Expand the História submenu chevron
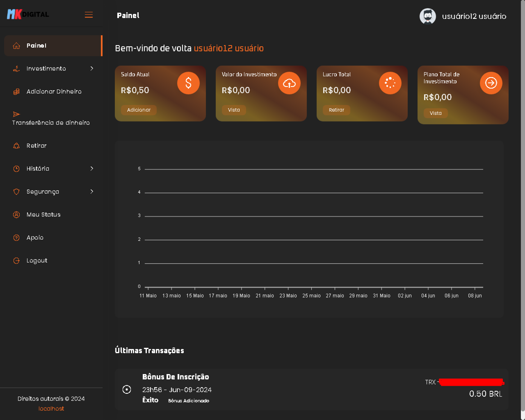 92,168
